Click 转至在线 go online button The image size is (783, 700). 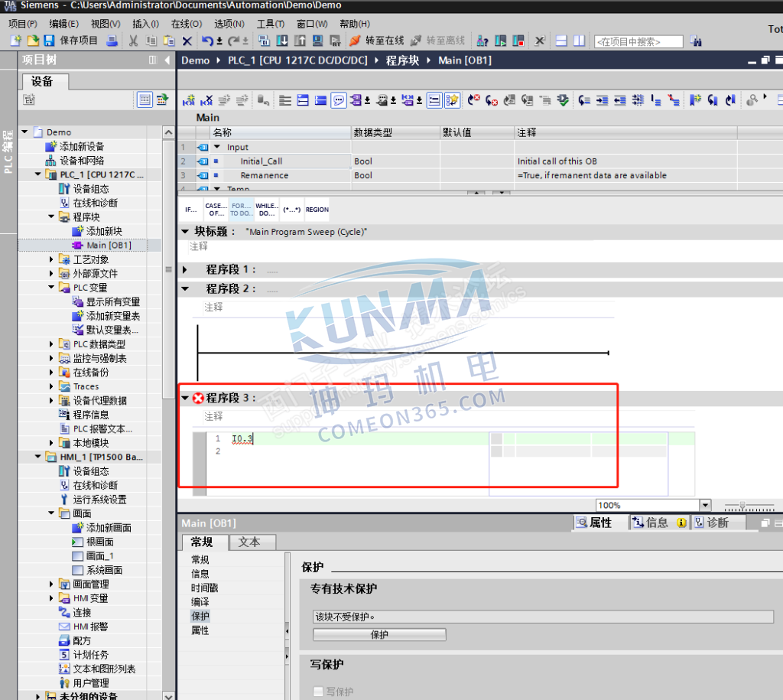(x=378, y=41)
